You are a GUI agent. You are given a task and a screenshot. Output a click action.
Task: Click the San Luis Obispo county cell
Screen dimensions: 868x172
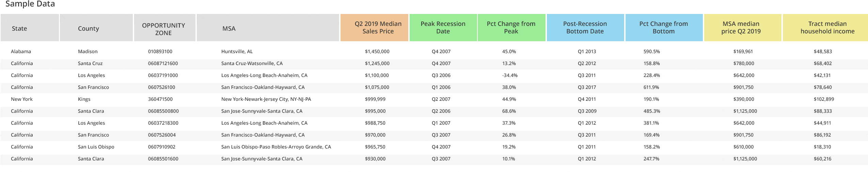click(x=96, y=147)
